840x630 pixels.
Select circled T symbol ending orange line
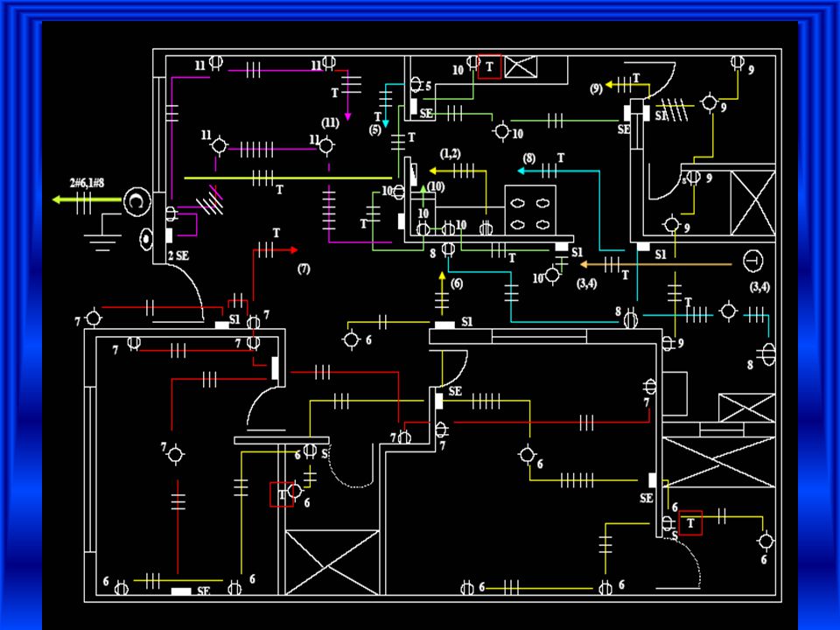click(x=753, y=261)
